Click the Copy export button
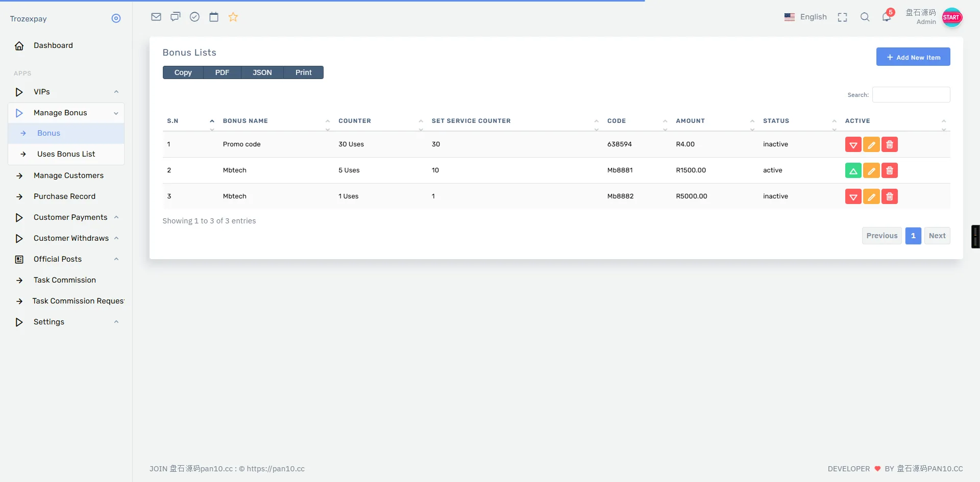 pos(183,72)
